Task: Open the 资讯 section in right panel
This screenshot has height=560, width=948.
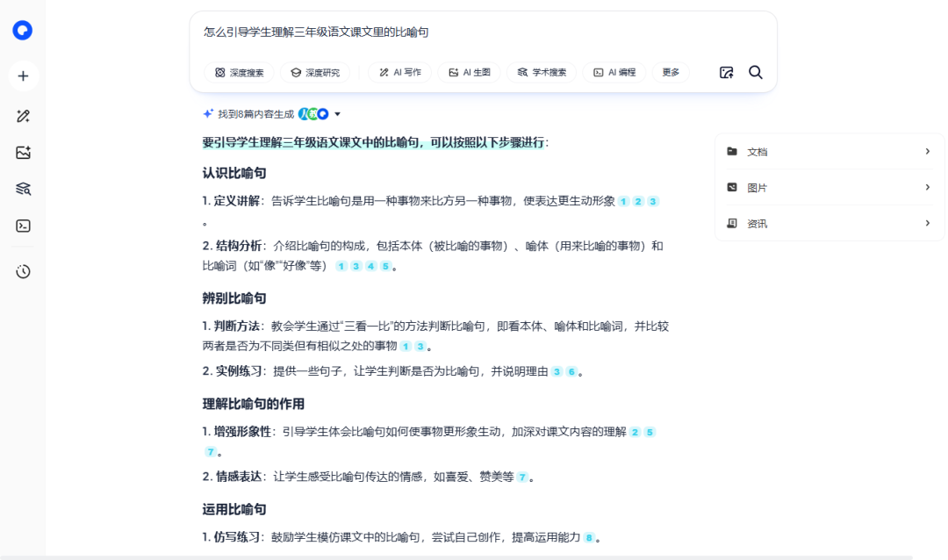Action: (829, 223)
